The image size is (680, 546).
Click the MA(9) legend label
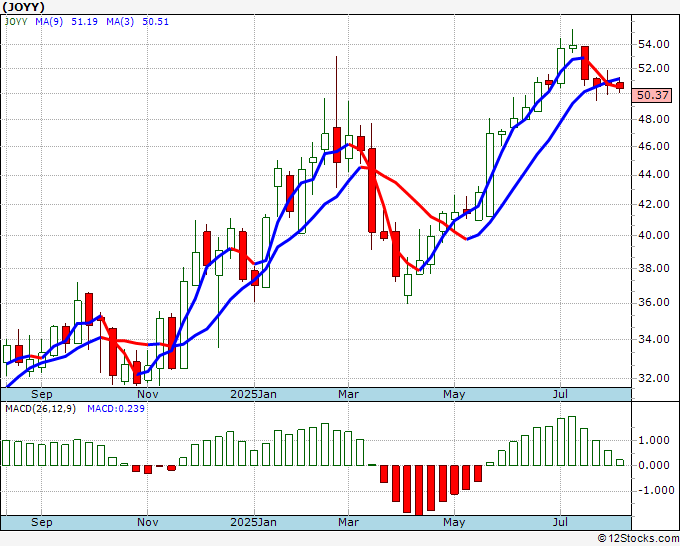[x=49, y=22]
